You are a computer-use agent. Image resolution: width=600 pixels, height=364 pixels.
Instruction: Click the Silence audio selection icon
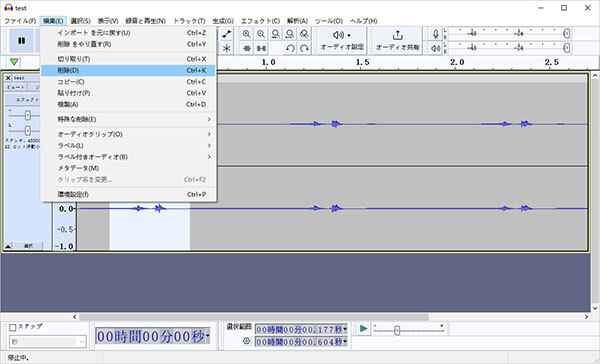[261, 48]
